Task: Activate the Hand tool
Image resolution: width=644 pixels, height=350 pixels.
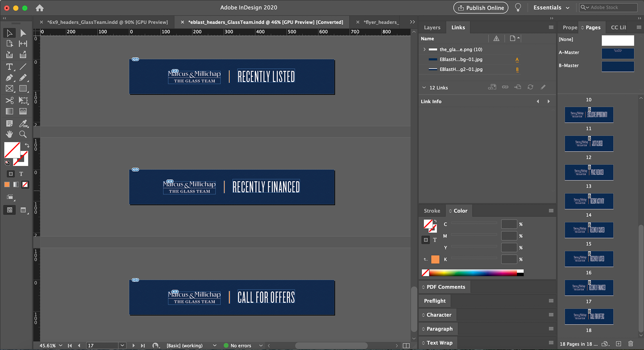Action: click(x=9, y=134)
